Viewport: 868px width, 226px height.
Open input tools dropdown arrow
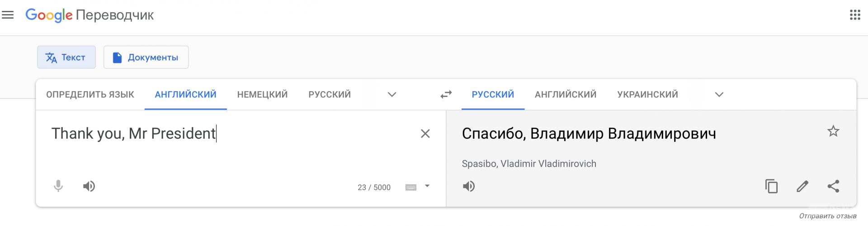point(427,186)
